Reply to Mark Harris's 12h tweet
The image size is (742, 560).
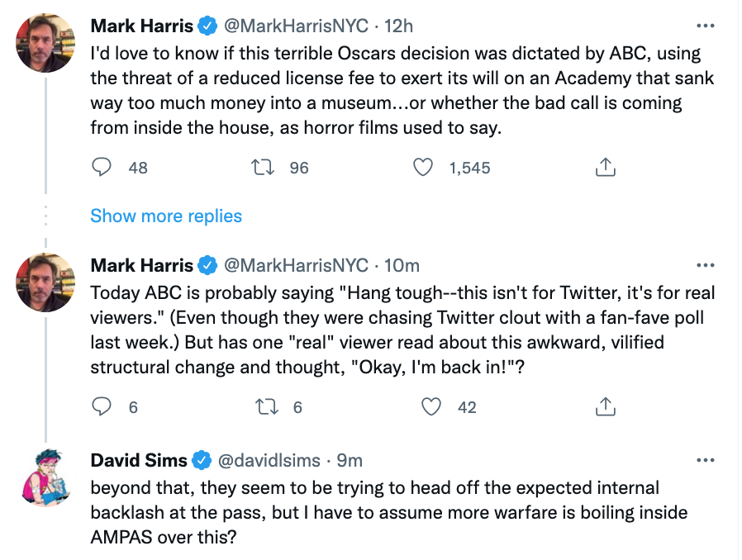point(102,168)
